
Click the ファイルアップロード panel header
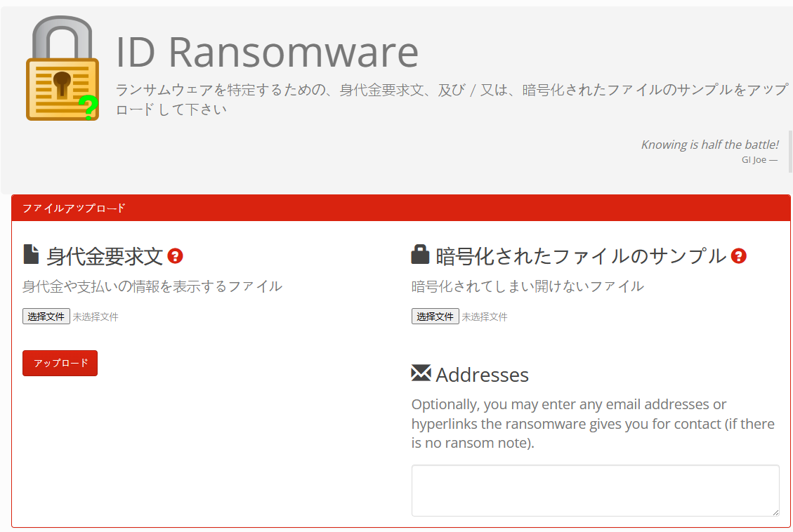coord(401,208)
